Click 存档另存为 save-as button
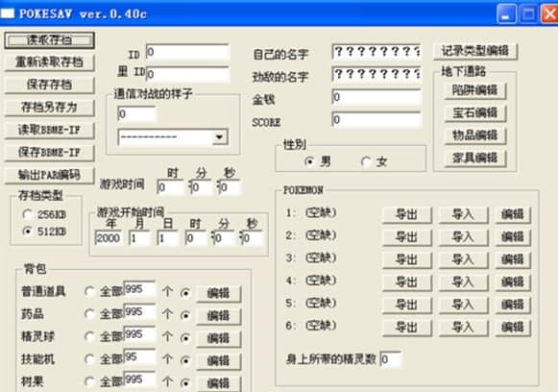Image resolution: width=558 pixels, height=392 pixels. [50, 108]
